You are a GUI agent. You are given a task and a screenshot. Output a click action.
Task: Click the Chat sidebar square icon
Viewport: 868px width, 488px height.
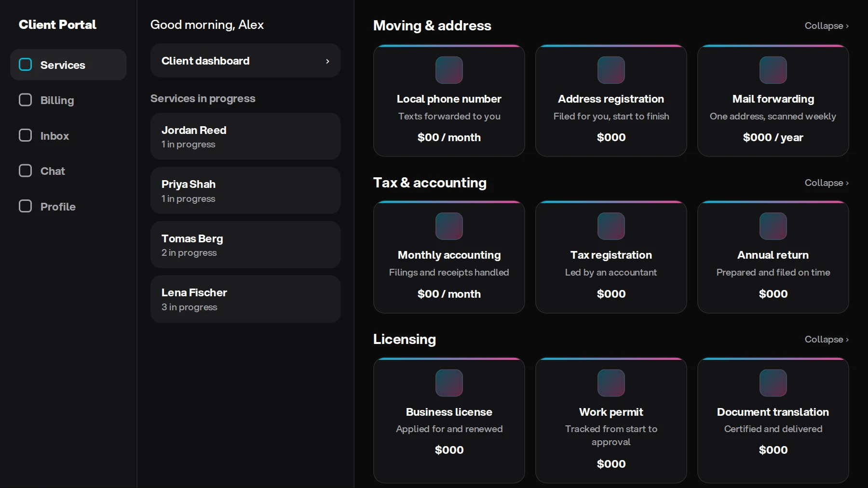pyautogui.click(x=25, y=171)
